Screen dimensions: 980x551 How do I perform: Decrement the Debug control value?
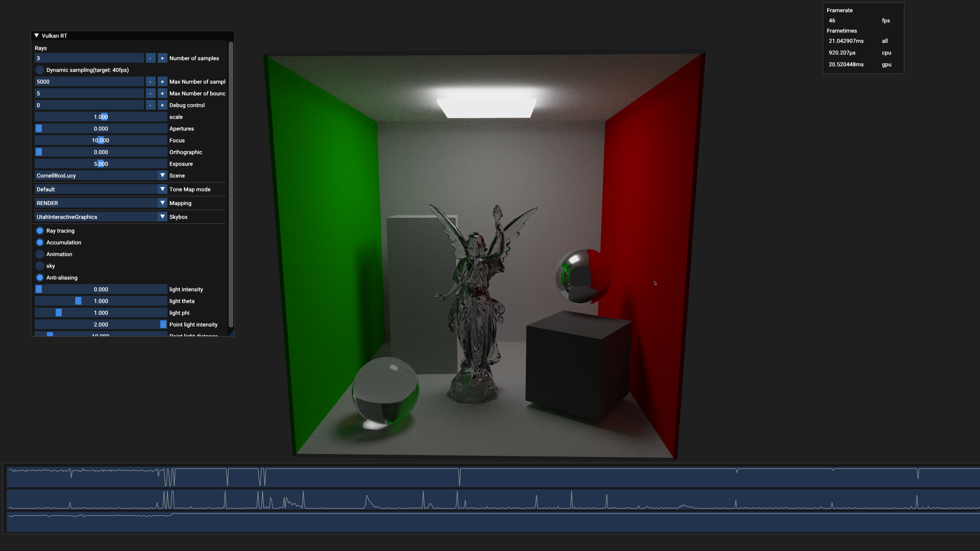pyautogui.click(x=150, y=105)
